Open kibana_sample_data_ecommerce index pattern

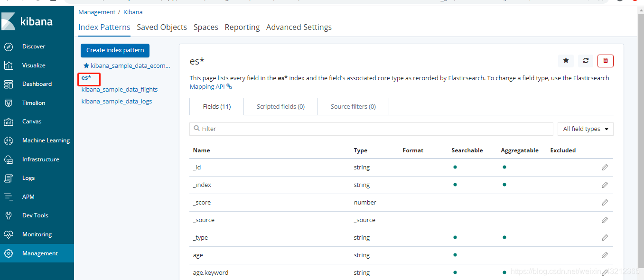click(x=130, y=66)
